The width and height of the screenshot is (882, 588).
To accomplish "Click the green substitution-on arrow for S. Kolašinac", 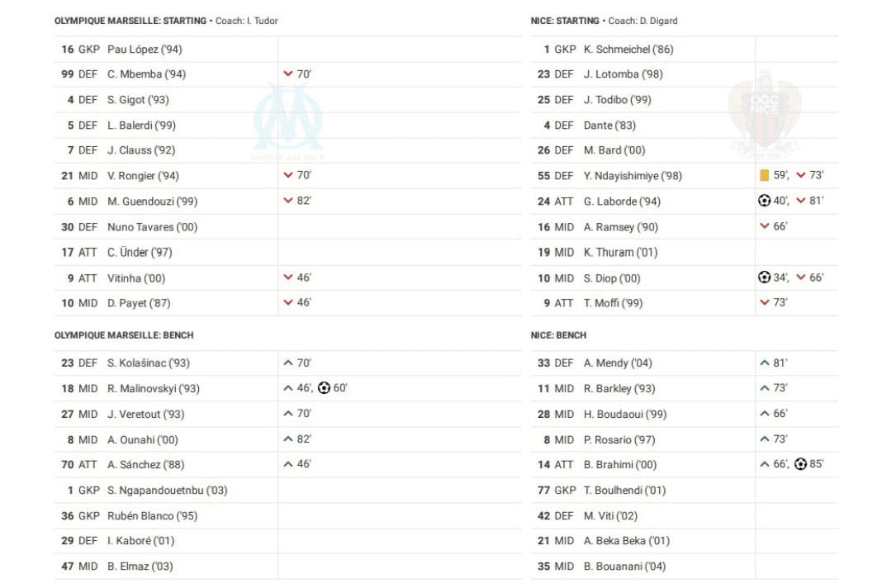I will pos(288,363).
